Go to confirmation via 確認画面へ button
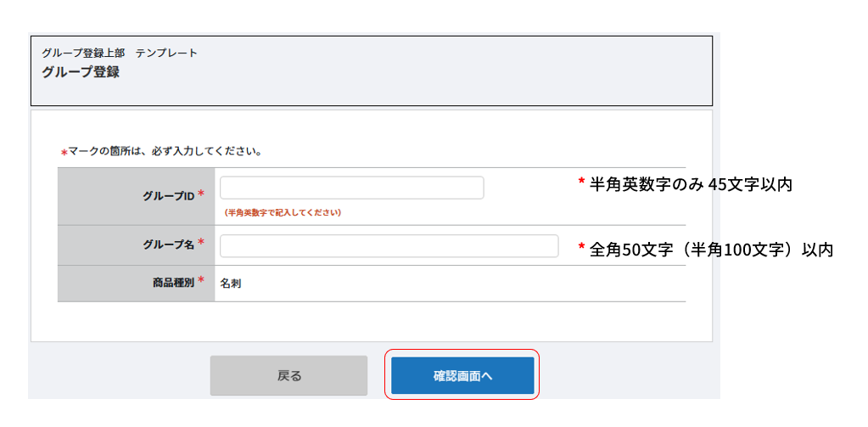This screenshot has height=427, width=868. pos(462,375)
